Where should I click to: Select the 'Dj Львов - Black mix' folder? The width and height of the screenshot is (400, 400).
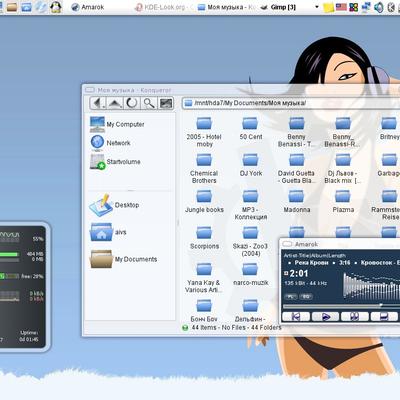click(342, 169)
